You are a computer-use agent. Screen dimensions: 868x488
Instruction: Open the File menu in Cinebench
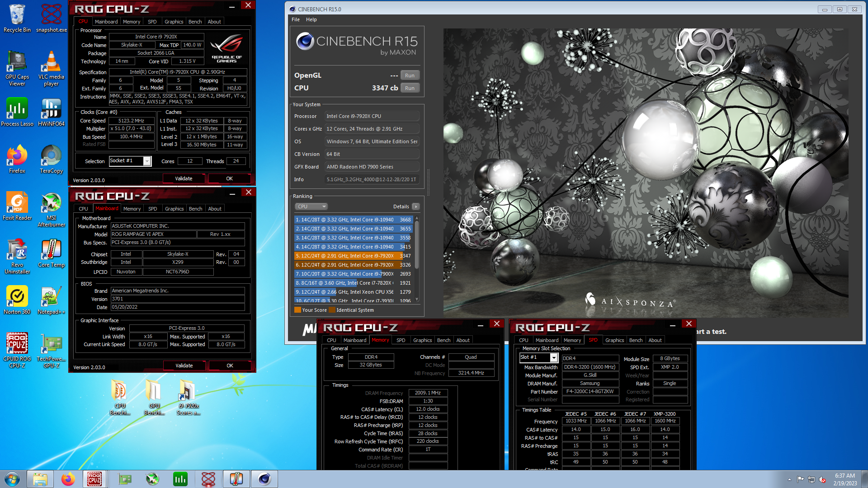296,19
